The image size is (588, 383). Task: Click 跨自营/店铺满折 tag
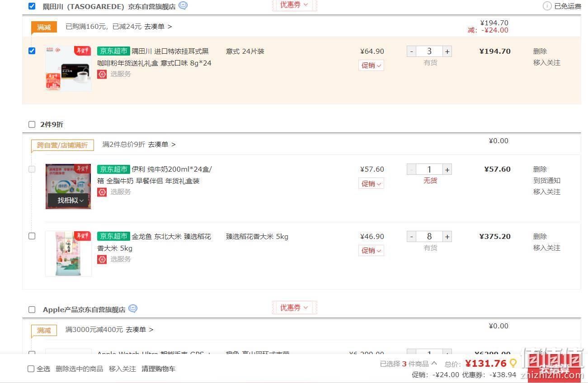click(62, 145)
